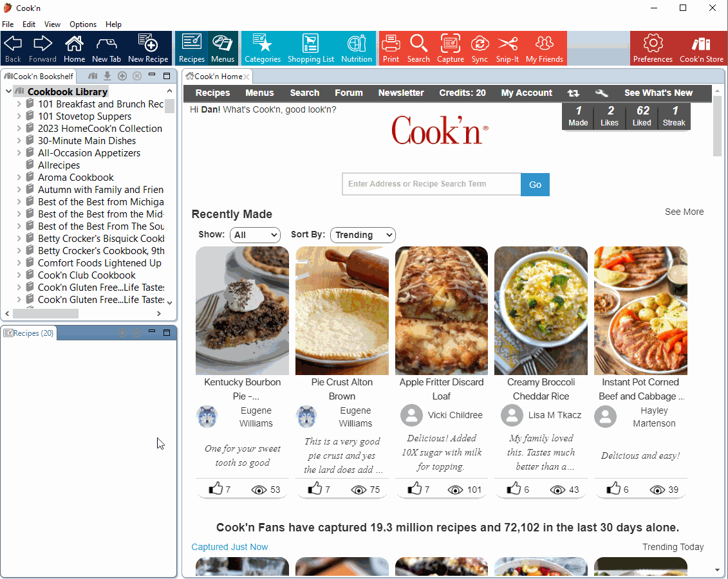Open a New Tab from the toolbar
Viewport: 728px width, 579px height.
[x=106, y=48]
